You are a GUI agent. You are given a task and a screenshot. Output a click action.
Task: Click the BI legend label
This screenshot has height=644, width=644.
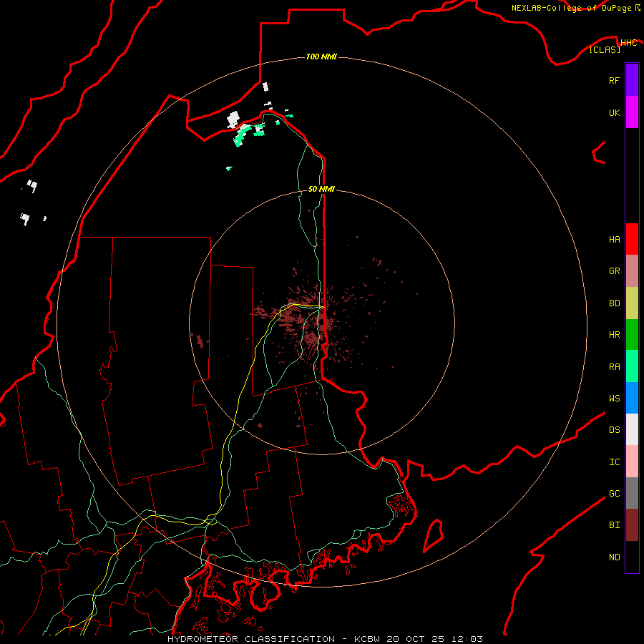pyautogui.click(x=614, y=525)
